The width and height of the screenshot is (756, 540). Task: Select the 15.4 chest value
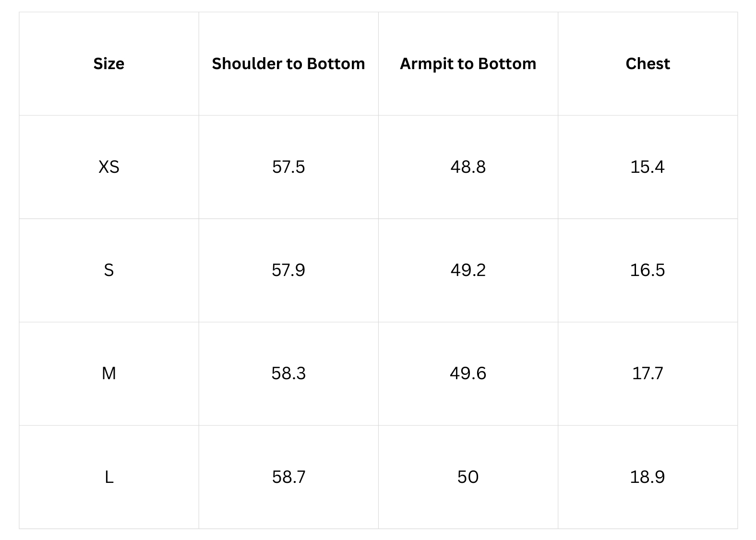pyautogui.click(x=648, y=167)
